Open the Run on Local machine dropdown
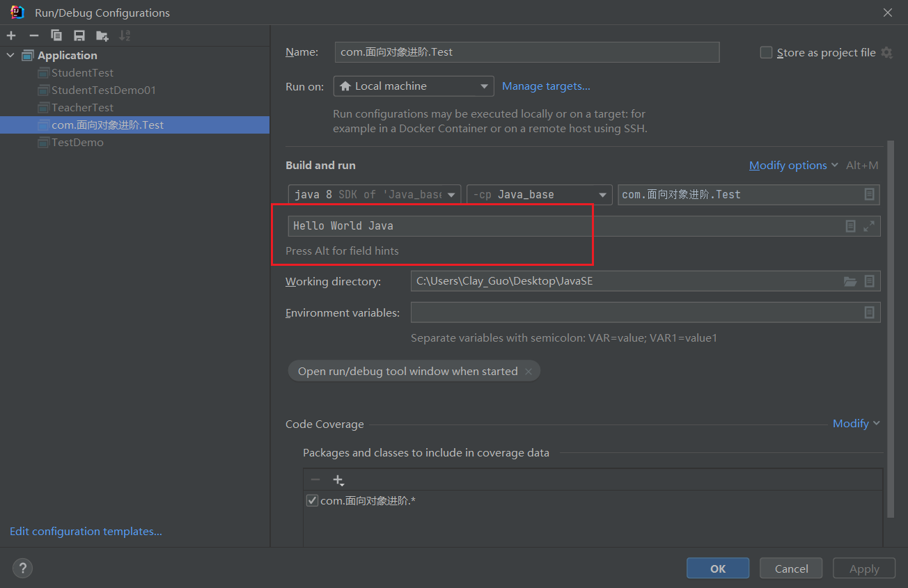The height and width of the screenshot is (588, 908). (x=414, y=86)
